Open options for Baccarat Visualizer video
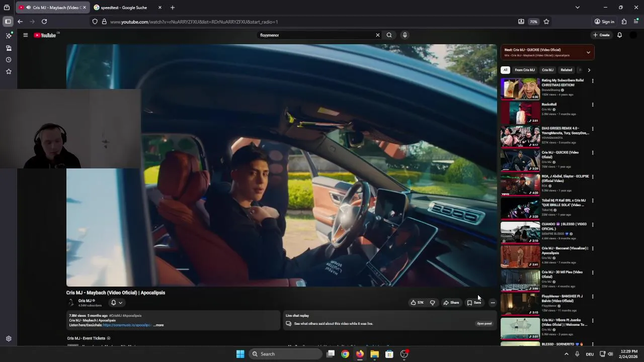Image resolution: width=644 pixels, height=362 pixels. click(x=592, y=249)
